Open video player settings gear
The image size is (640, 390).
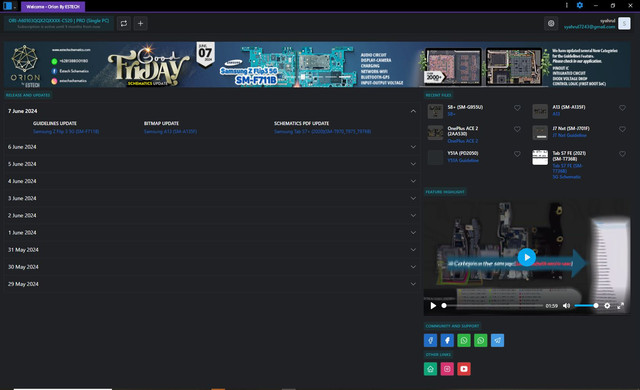(x=607, y=306)
